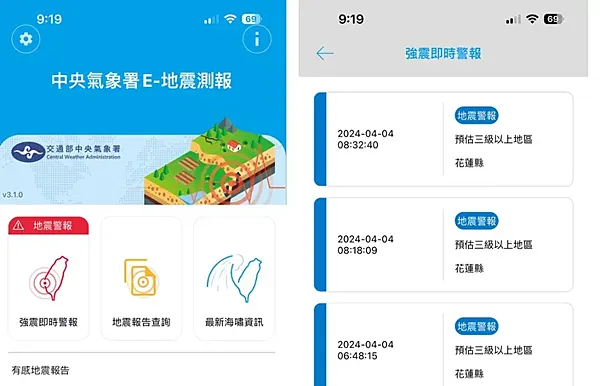The width and height of the screenshot is (600, 386).
Task: Open 強震即時警報 Taiwan epicenter icon
Action: pos(49,278)
